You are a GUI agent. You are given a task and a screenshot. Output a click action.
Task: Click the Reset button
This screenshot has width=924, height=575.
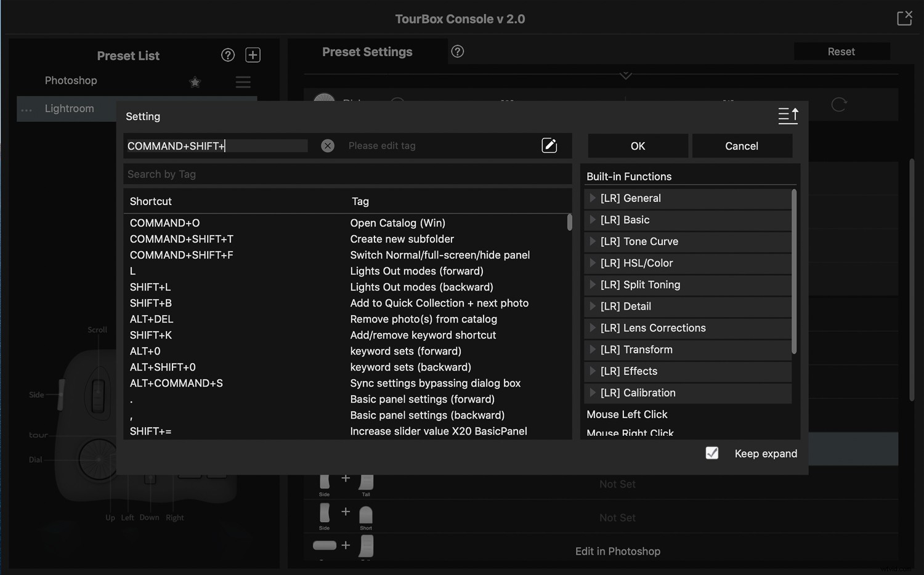point(841,51)
